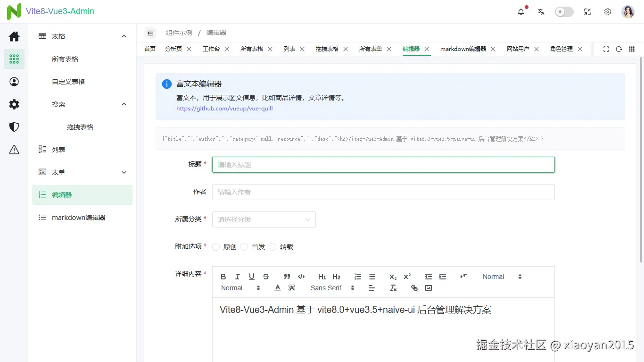
Task: Open the header settings gear
Action: pos(608,12)
